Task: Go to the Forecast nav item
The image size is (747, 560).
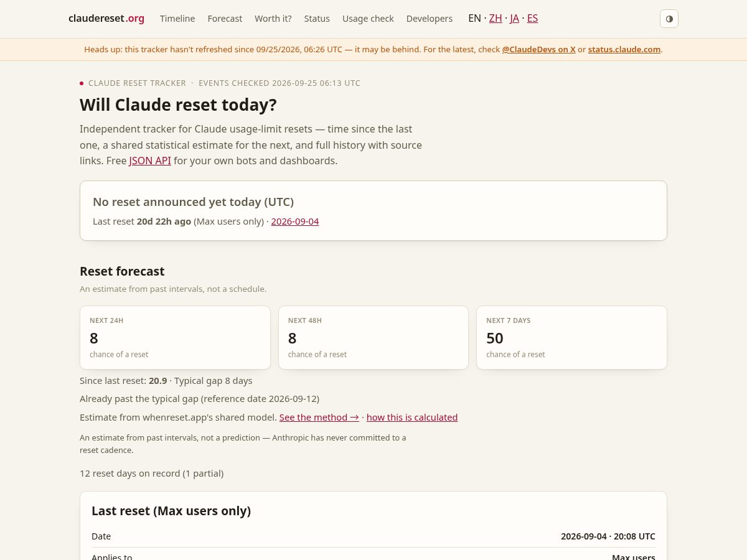Action: click(225, 19)
